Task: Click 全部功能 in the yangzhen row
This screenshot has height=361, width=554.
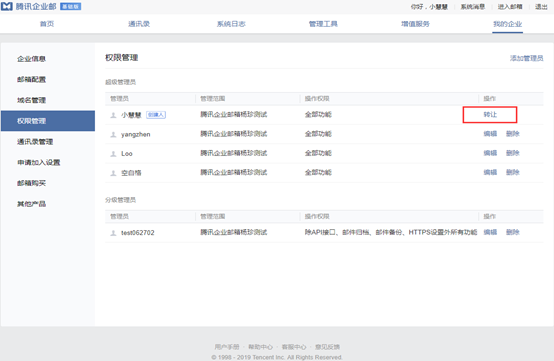Action: pyautogui.click(x=318, y=134)
